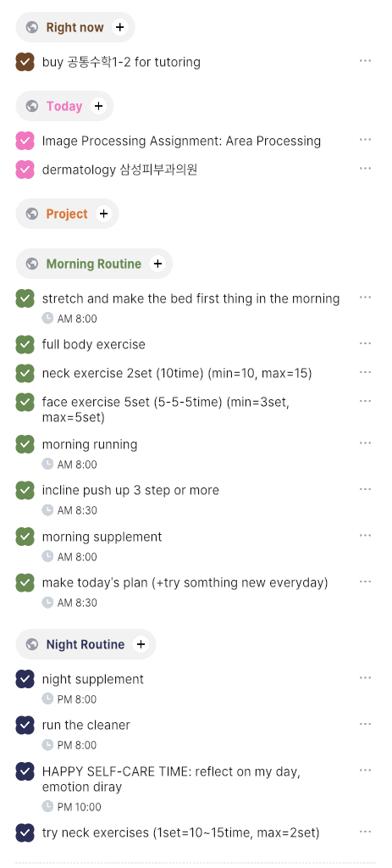Toggle night supplement checkbox
This screenshot has width=392, height=868.
25,679
